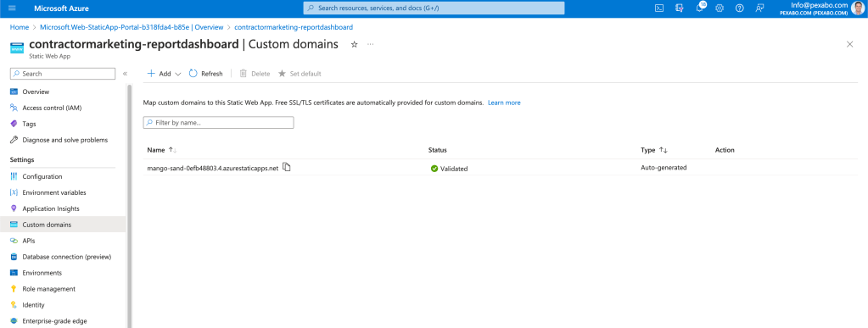Click the Refresh toolbar button
Viewport: 868px width, 328px height.
coord(206,74)
